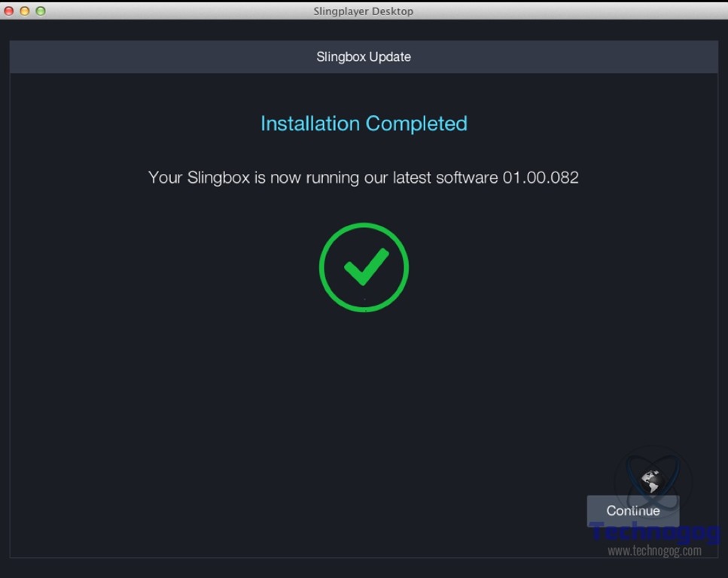Click the www.technogog.com watermark link
The width and height of the screenshot is (728, 578).
pyautogui.click(x=654, y=551)
